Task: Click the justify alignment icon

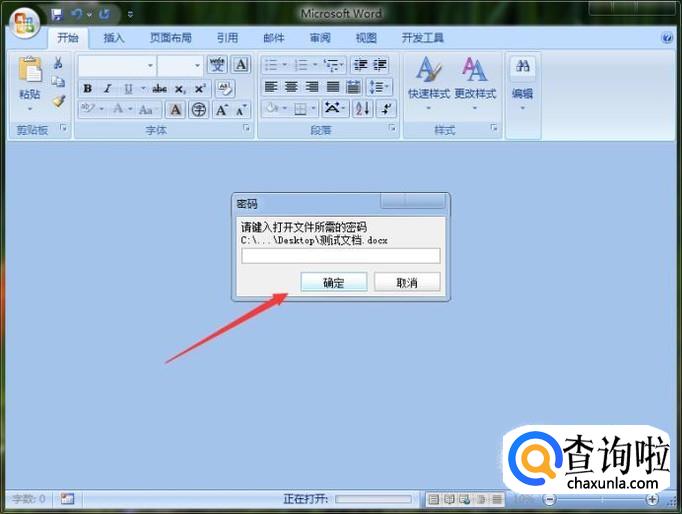Action: click(333, 87)
